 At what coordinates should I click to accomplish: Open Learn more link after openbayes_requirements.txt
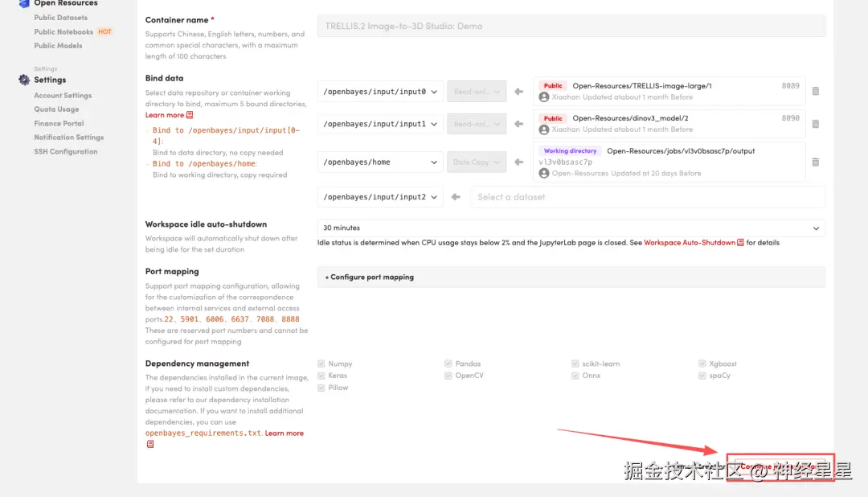click(284, 433)
